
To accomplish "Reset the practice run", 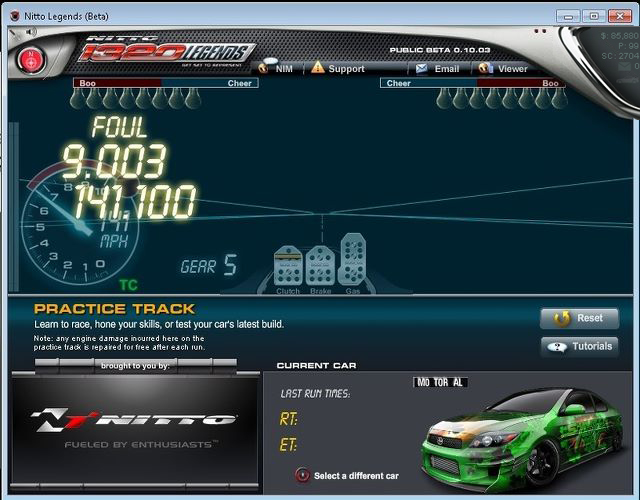I will (580, 318).
